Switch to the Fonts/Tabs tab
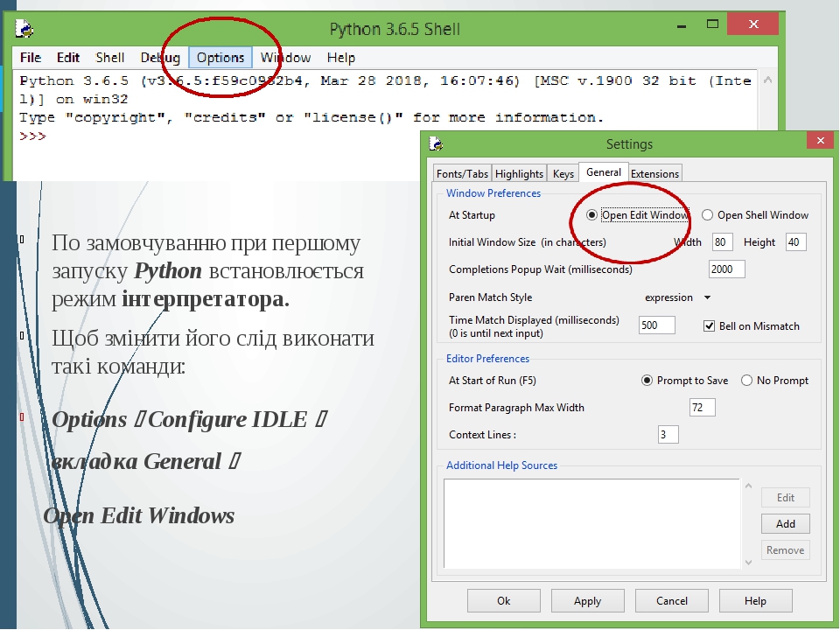The width and height of the screenshot is (840, 630). 461,173
